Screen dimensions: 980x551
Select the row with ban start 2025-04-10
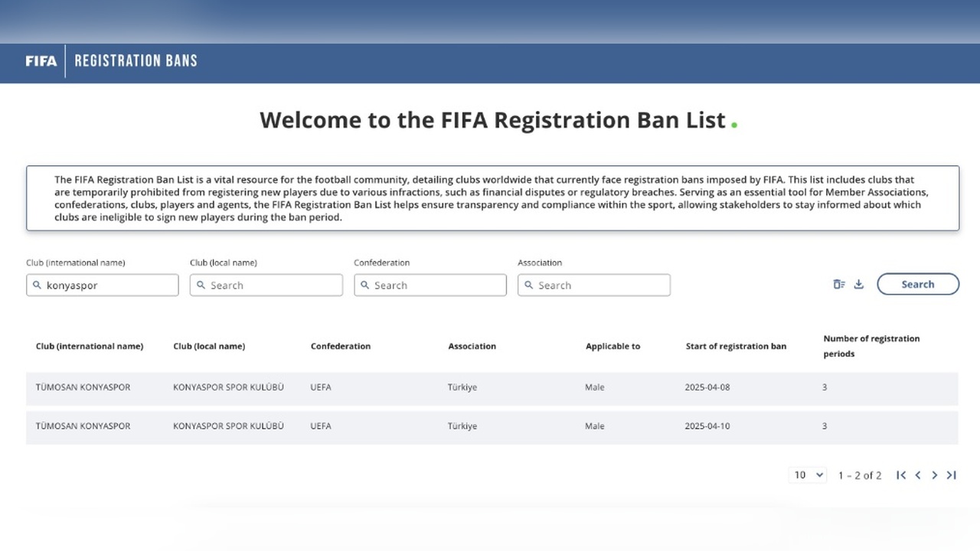(492, 427)
